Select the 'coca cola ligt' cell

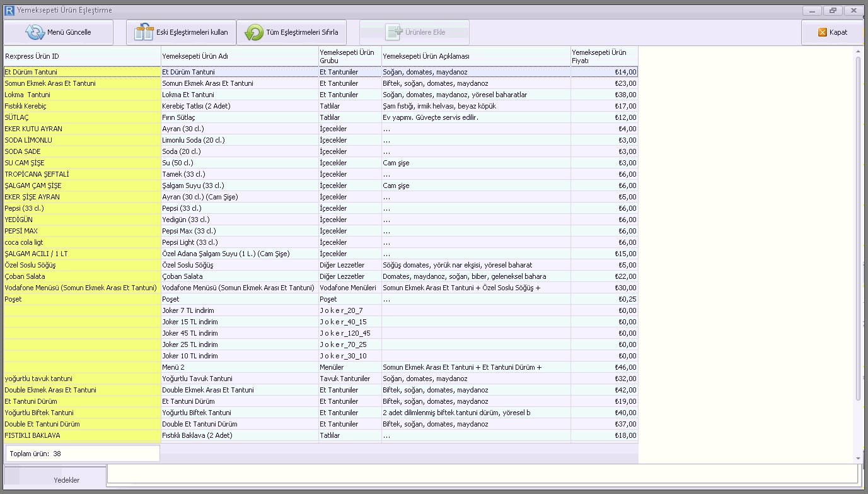[82, 242]
